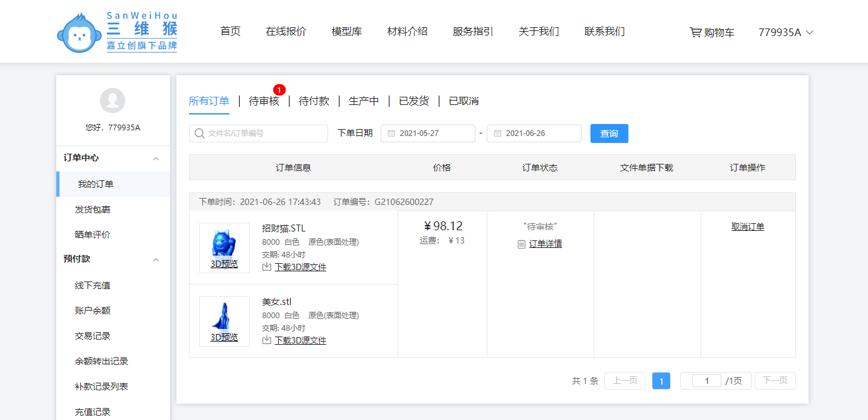The width and height of the screenshot is (868, 420).
Task: Select 账户余额 in the sidebar
Action: tap(92, 311)
